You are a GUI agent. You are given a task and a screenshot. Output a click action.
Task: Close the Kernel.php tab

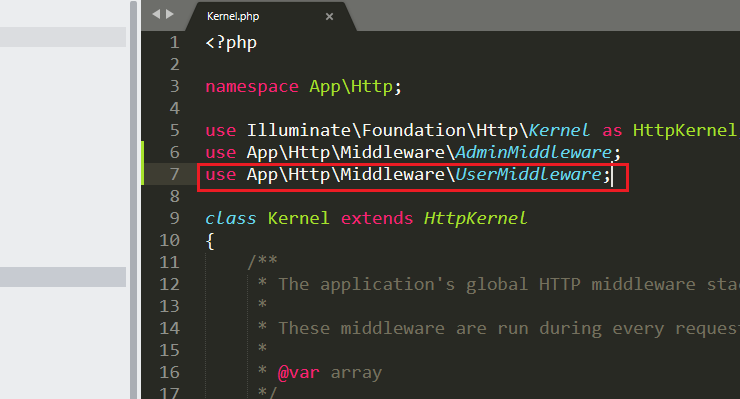[x=329, y=17]
